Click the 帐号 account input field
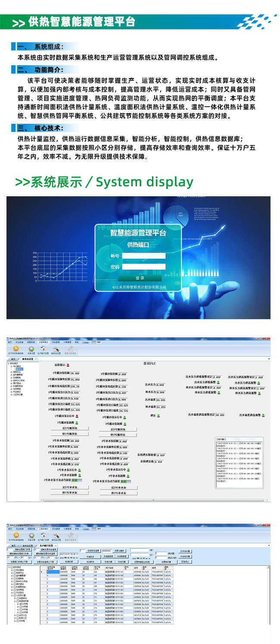Screen dimensions: 280x644 click(x=143, y=256)
